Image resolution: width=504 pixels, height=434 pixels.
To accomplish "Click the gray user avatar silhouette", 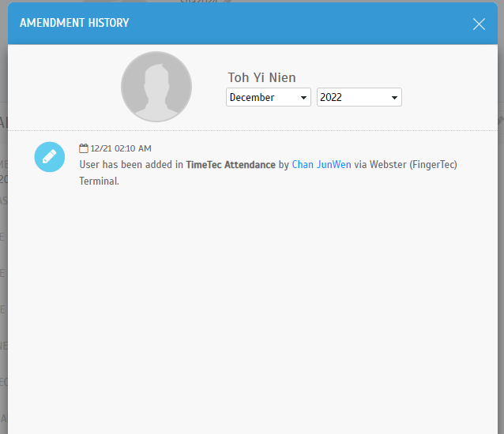I will pyautogui.click(x=156, y=87).
